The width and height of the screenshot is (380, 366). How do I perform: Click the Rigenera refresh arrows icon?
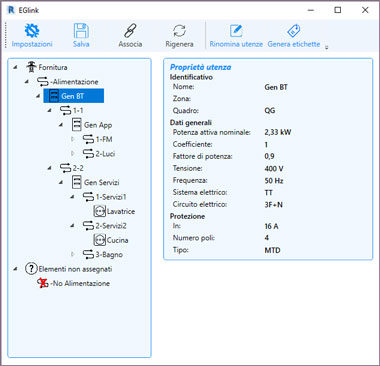coord(179,31)
